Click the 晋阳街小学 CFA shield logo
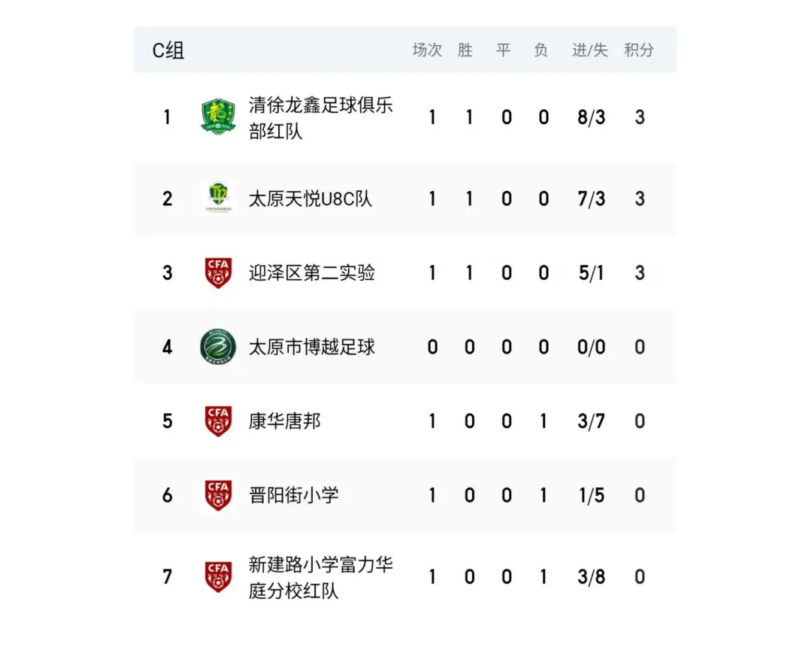The image size is (812, 647). [x=218, y=495]
